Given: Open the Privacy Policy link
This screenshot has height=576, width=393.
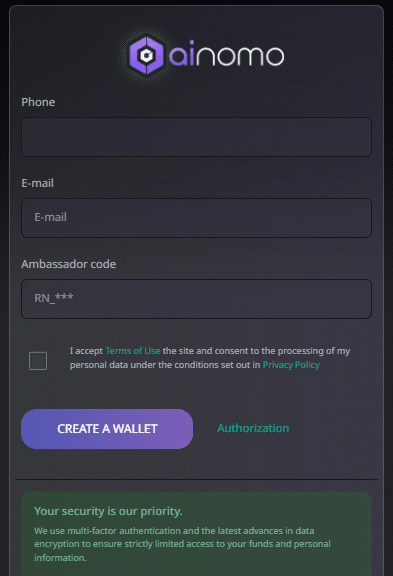Looking at the screenshot, I should point(291,365).
